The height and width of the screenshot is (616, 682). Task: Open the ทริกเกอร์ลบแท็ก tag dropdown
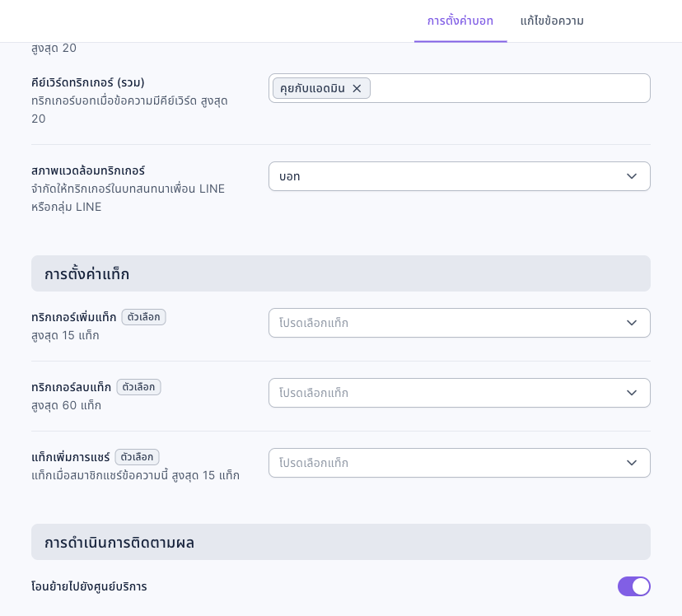pos(460,393)
